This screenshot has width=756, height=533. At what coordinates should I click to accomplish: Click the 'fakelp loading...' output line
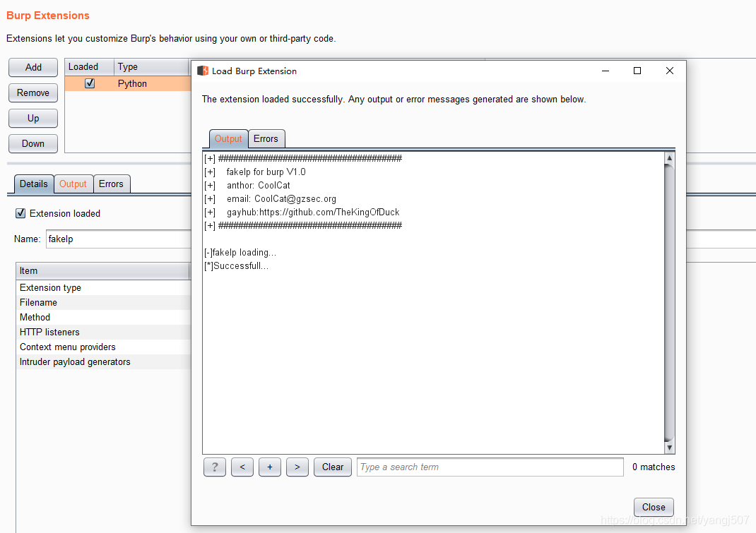(x=240, y=253)
